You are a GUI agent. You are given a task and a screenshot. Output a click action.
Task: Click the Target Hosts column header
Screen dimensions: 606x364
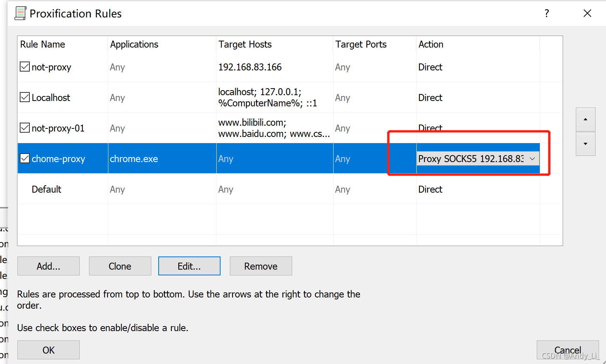click(245, 44)
